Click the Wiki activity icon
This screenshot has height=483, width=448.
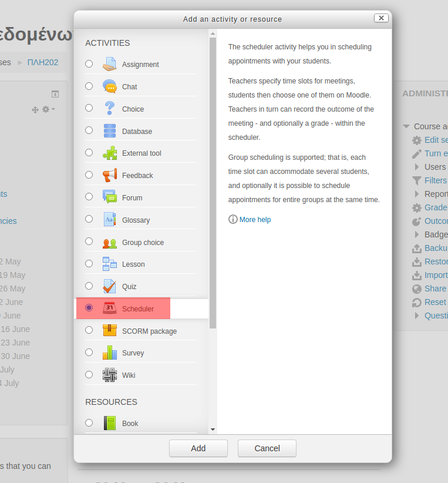point(110,375)
